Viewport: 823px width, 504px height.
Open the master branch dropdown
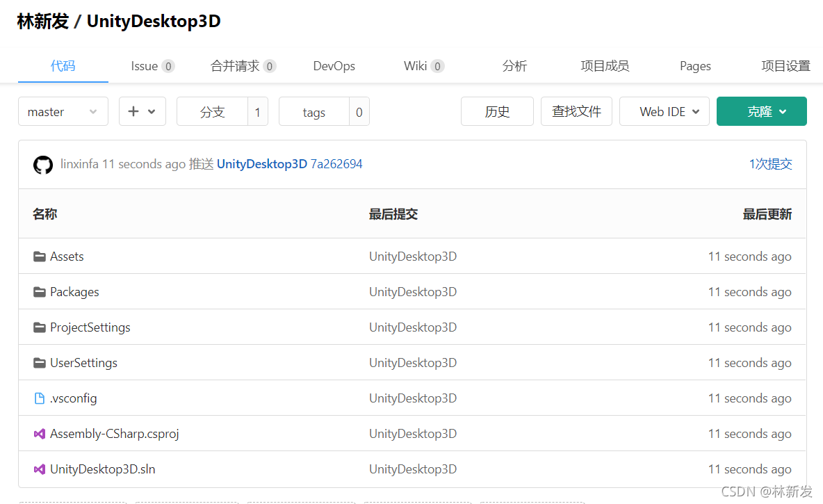coord(63,111)
